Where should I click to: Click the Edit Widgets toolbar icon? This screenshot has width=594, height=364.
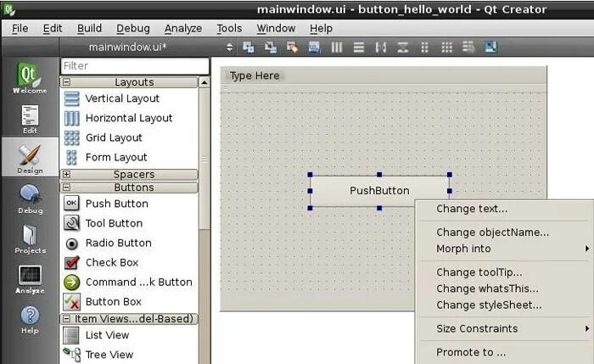248,48
